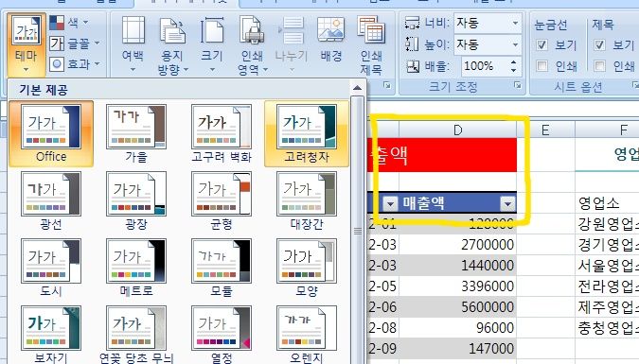This screenshot has width=639, height=364.
Task: Open the filter dropdown left of 매출액
Action: [x=390, y=203]
